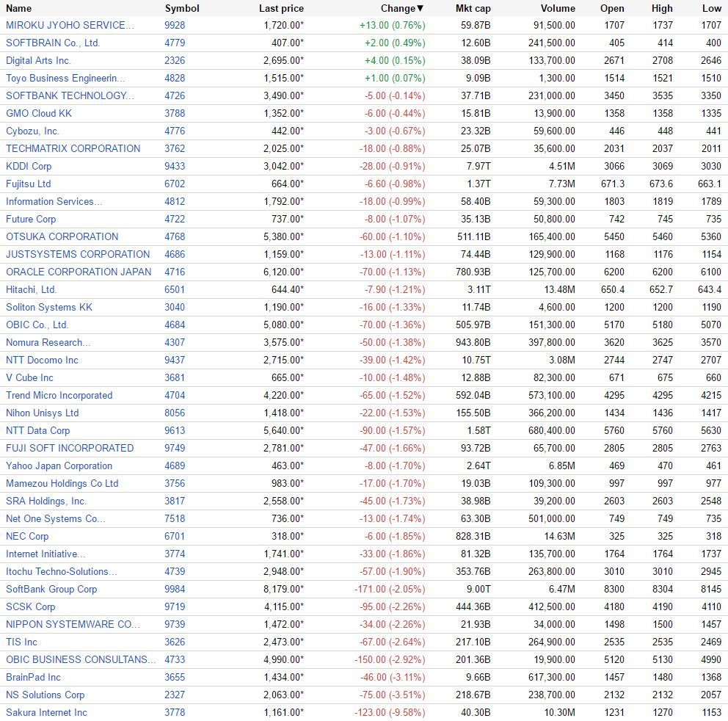Open TECHMATRIX CORPORATION link
Viewport: 728px width, 721px height.
[x=73, y=148]
